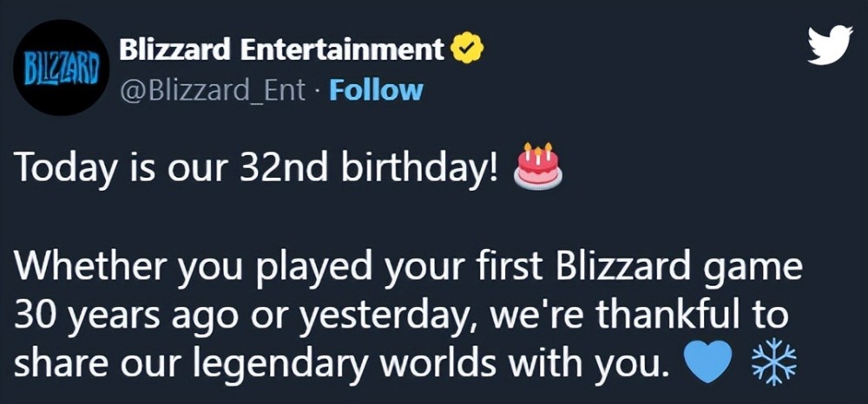Click the "Today is our 32nd birthday!" line
The width and height of the screenshot is (868, 404).
(259, 167)
